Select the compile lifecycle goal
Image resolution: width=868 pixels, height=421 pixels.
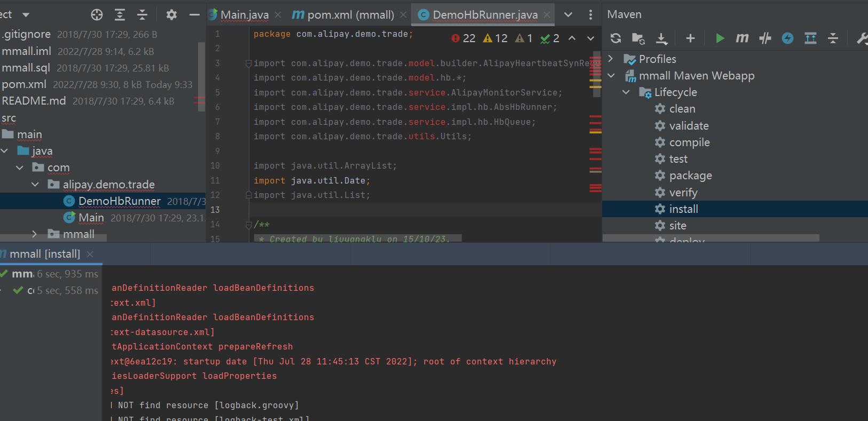click(689, 142)
